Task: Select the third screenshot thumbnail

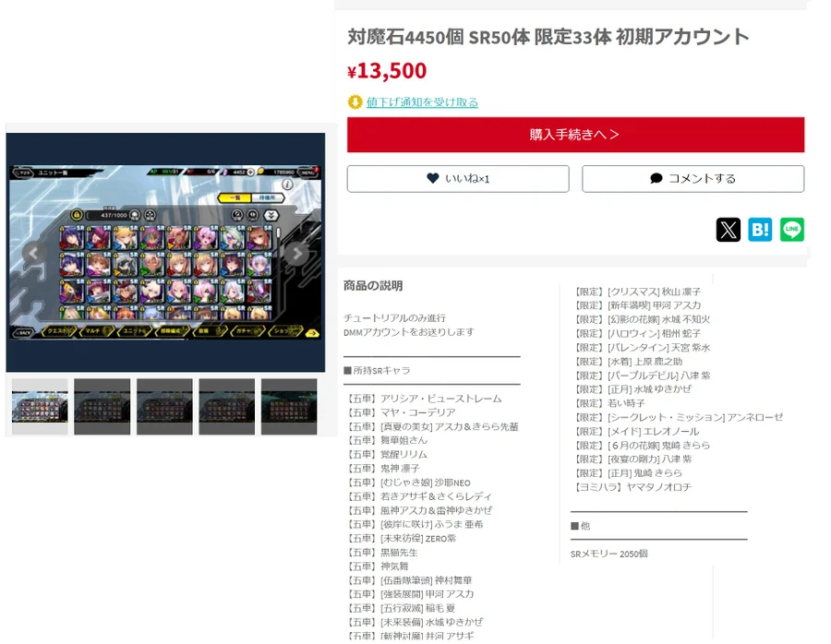Action: point(164,407)
